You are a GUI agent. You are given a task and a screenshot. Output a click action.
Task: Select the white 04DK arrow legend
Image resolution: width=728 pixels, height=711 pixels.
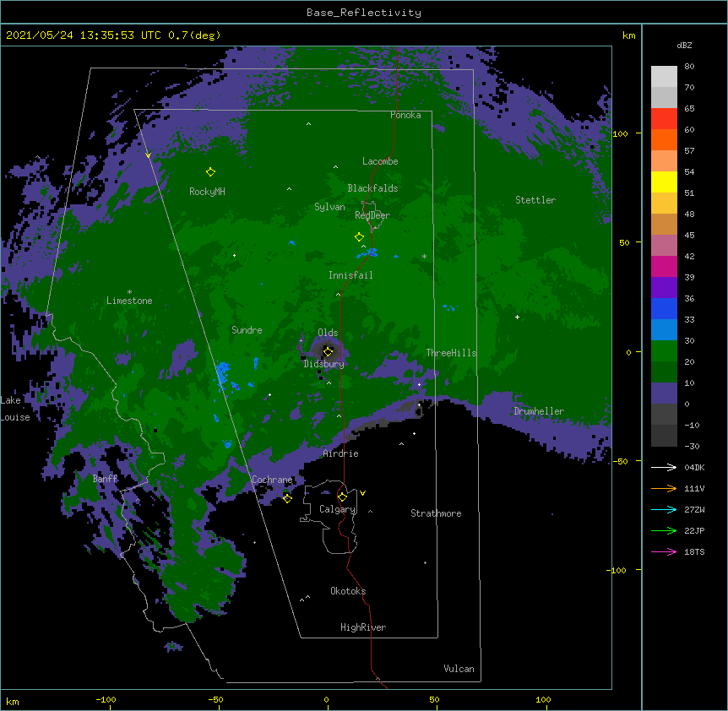click(x=664, y=467)
